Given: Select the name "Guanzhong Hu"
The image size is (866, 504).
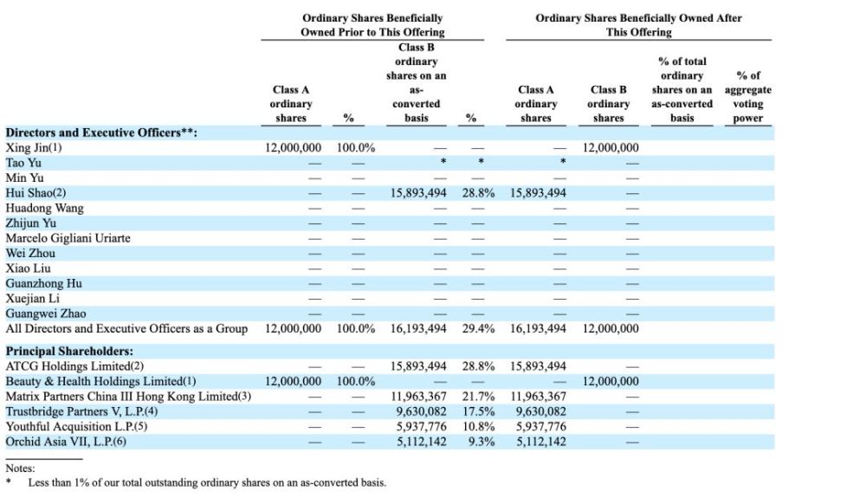Looking at the screenshot, I should [x=43, y=283].
